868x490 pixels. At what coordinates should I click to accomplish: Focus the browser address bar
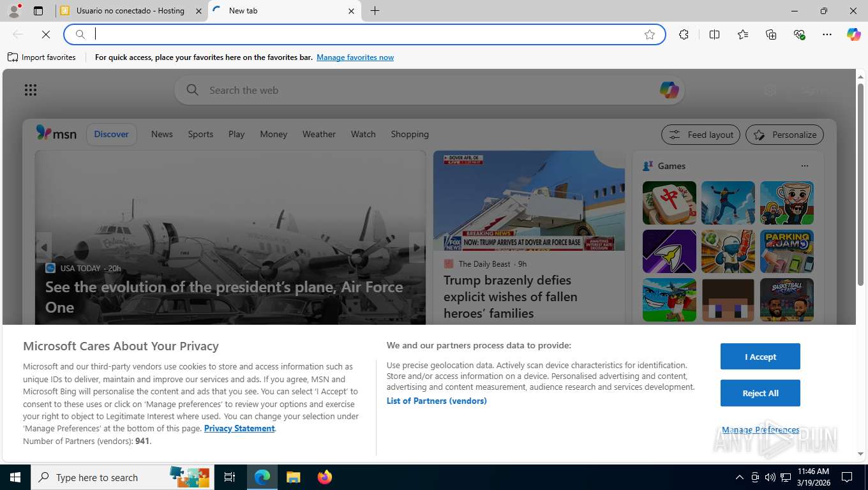pos(364,34)
